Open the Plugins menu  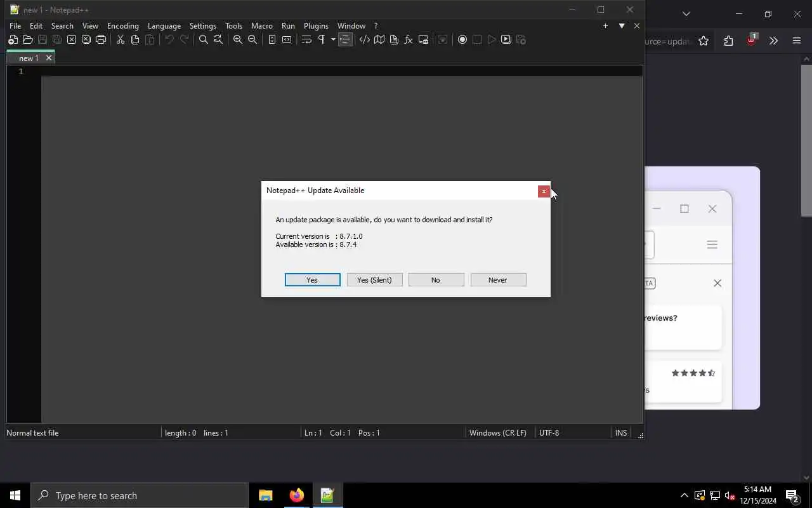[x=316, y=26]
